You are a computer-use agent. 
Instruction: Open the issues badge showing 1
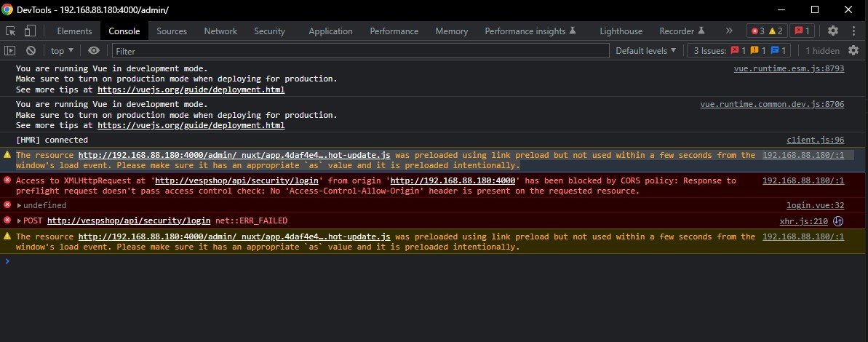(802, 31)
